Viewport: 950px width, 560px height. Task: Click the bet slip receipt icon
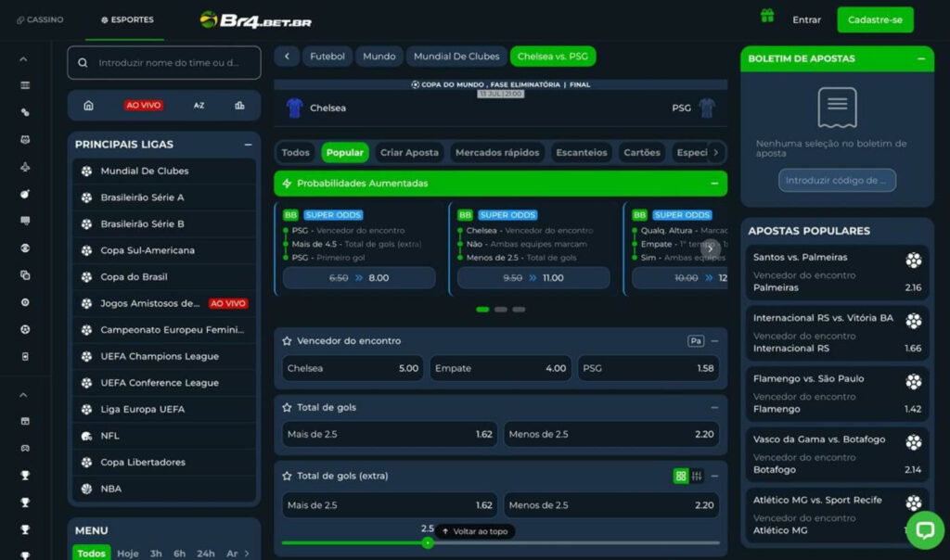click(x=837, y=108)
